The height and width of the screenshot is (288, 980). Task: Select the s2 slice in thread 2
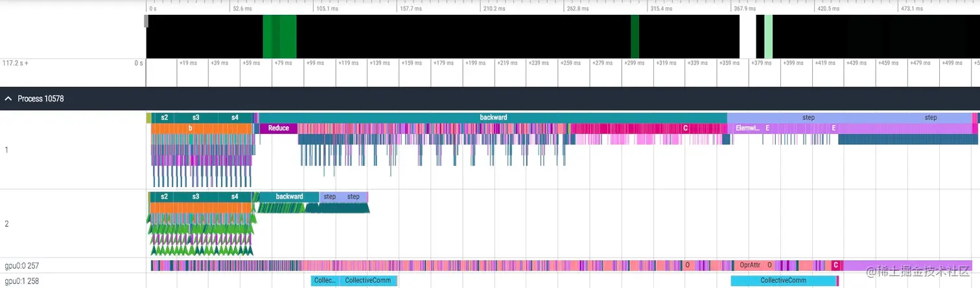coord(164,196)
